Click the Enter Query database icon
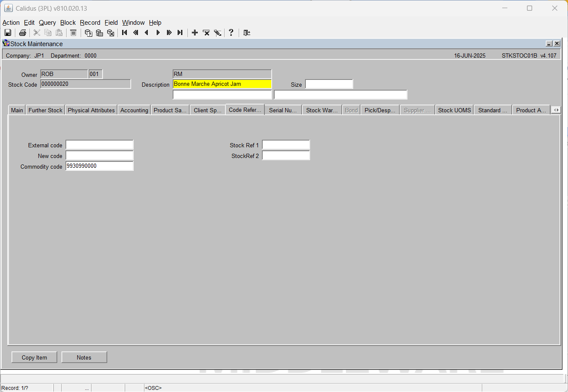The height and width of the screenshot is (392, 568). tap(88, 33)
